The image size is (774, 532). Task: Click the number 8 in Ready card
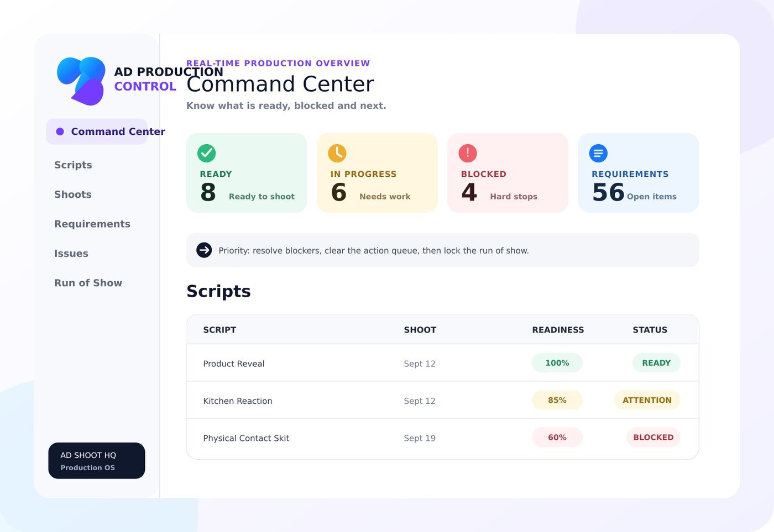pos(208,192)
